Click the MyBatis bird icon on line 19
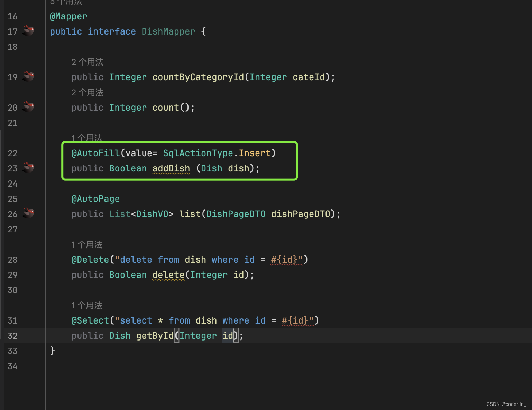 pyautogui.click(x=28, y=76)
